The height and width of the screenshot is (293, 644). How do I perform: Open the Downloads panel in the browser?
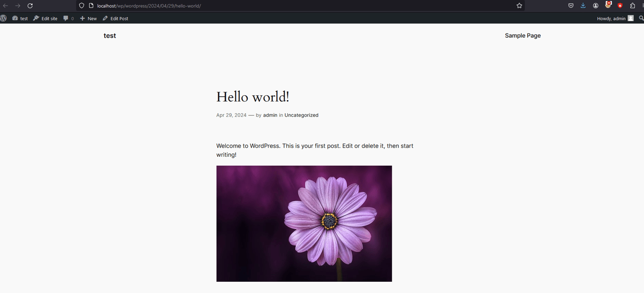coord(583,6)
